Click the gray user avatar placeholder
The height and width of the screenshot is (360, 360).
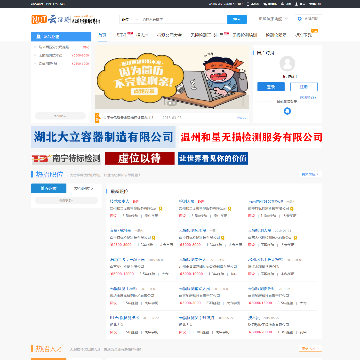click(x=287, y=64)
